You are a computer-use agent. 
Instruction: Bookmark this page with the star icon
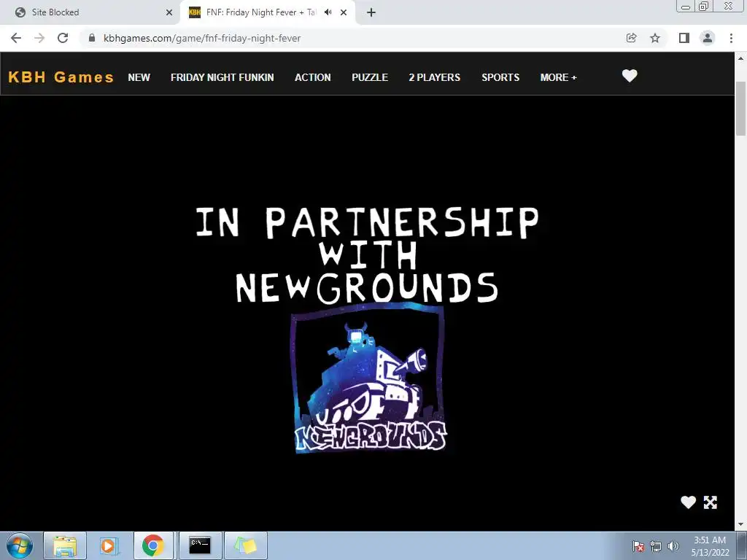point(655,38)
